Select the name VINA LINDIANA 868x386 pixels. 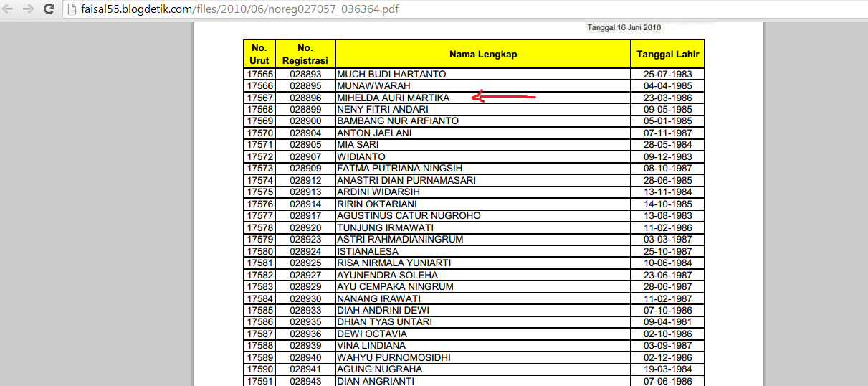tap(371, 346)
